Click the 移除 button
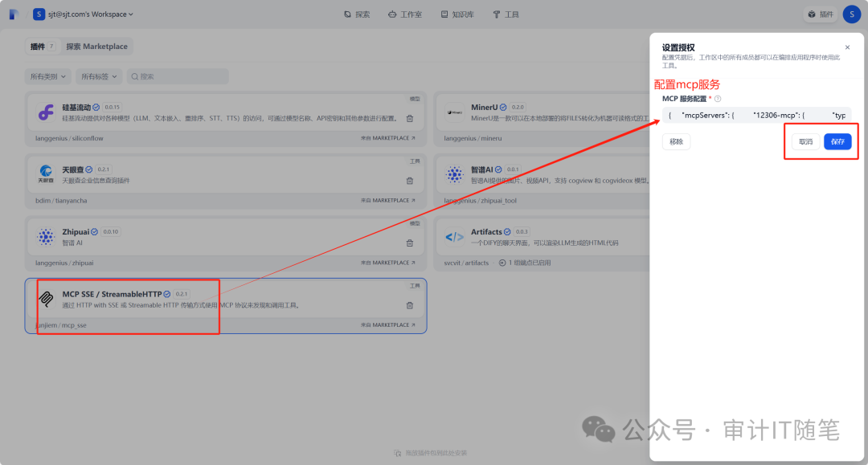 676,141
